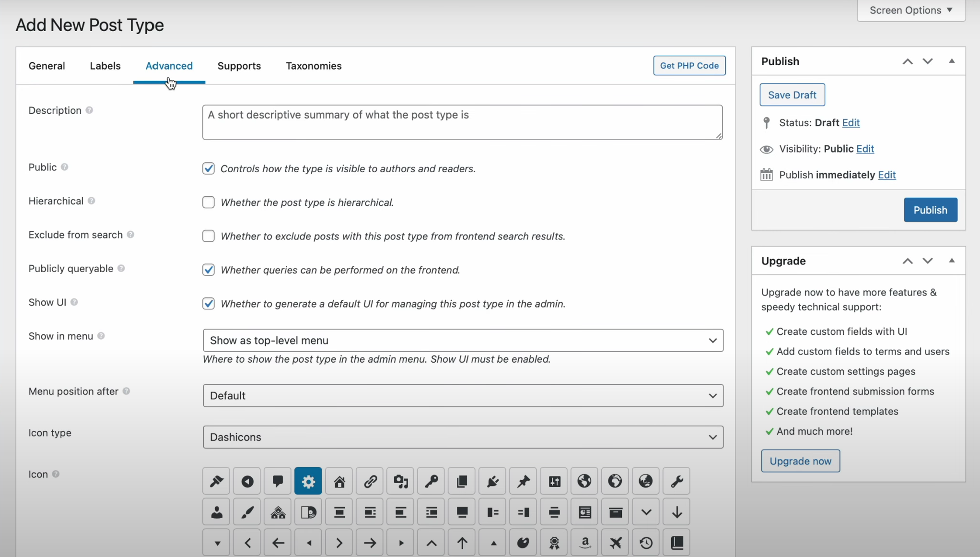Open the Taxonomies tab
The height and width of the screenshot is (557, 980).
[314, 66]
